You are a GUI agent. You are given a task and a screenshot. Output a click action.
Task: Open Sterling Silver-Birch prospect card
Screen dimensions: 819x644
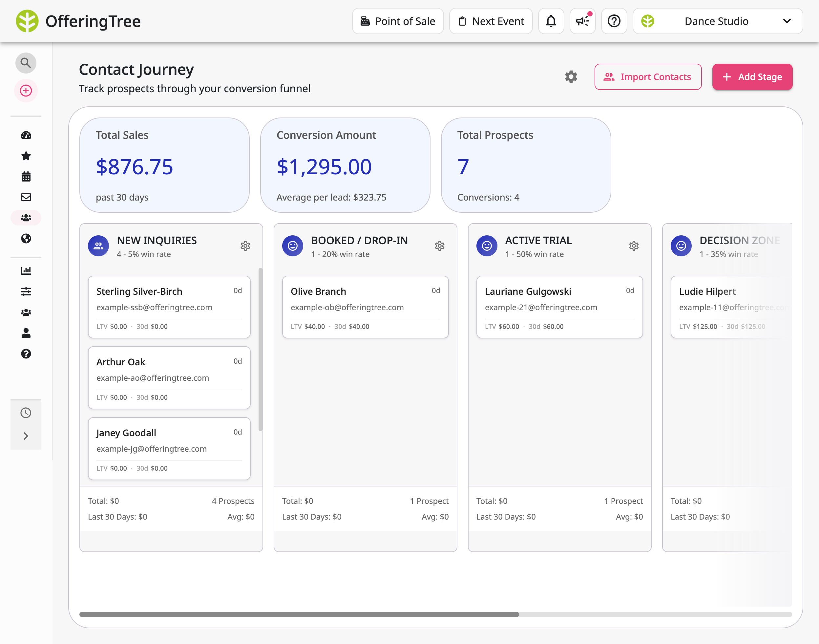click(169, 307)
